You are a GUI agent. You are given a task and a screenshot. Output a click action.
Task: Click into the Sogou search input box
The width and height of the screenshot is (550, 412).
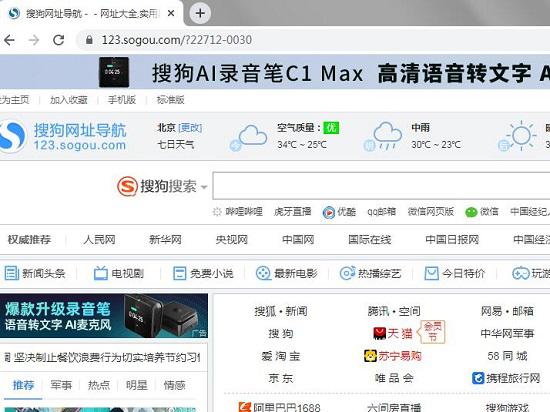coord(381,186)
